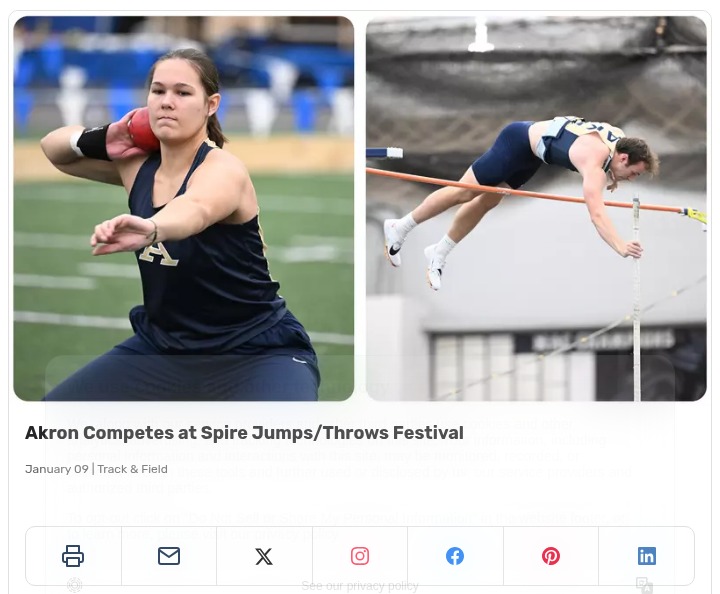This screenshot has width=720, height=594.
Task: Click the faint gear icon at bottom left
Action: [x=75, y=585]
